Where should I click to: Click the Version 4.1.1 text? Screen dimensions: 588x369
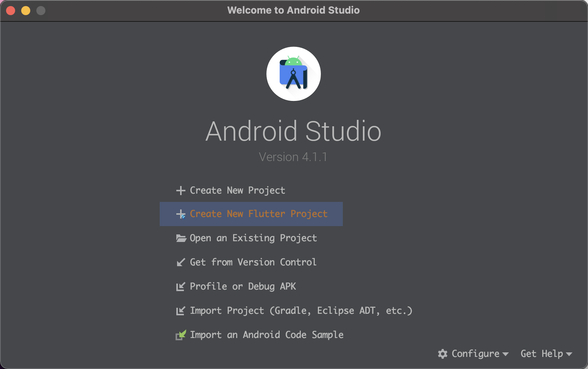click(x=293, y=157)
